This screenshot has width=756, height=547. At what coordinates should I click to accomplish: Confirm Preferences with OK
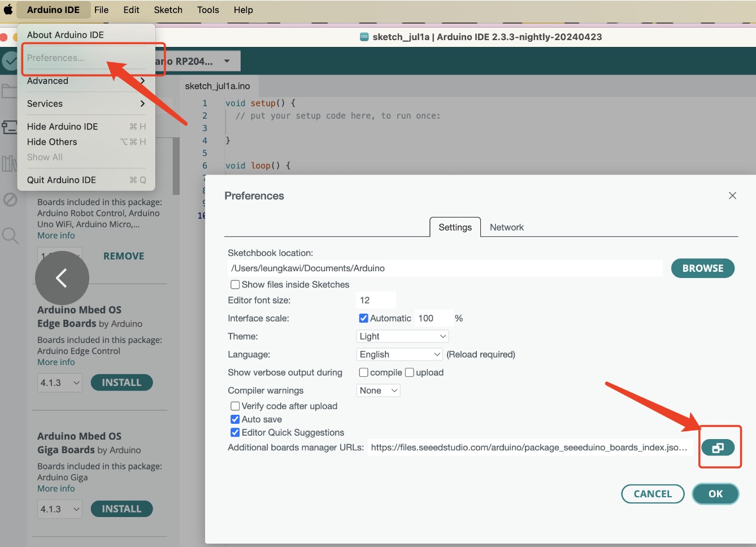click(x=715, y=494)
